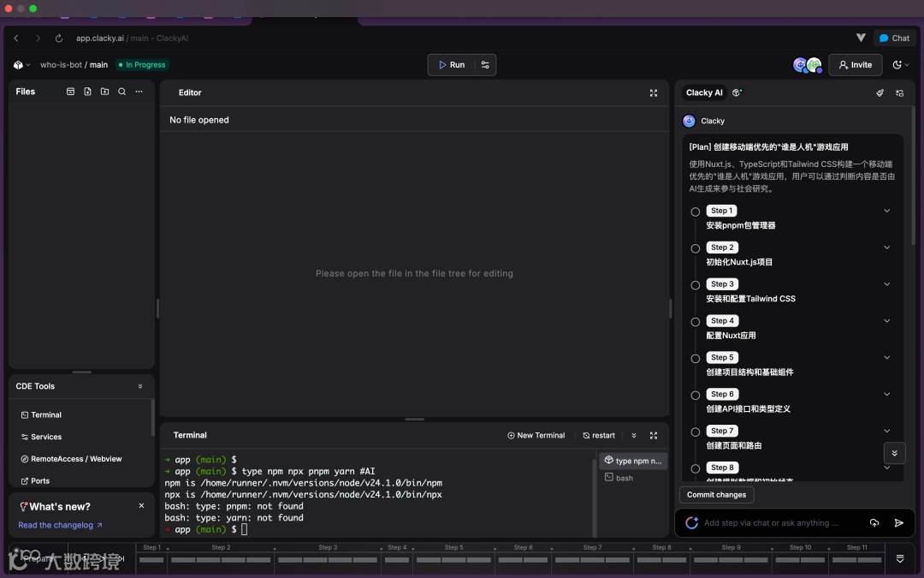Open Ports from CDE Tools
This screenshot has height=578, width=924.
click(x=35, y=481)
